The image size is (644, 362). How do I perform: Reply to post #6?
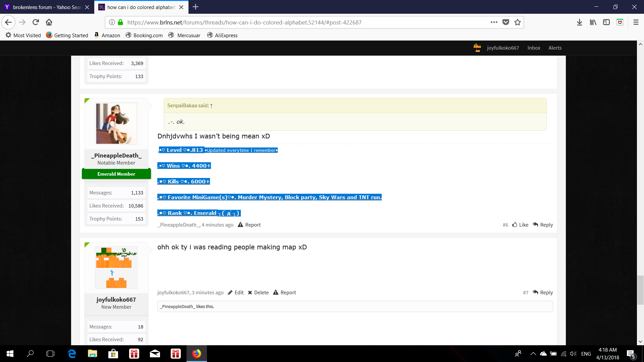coord(543,225)
